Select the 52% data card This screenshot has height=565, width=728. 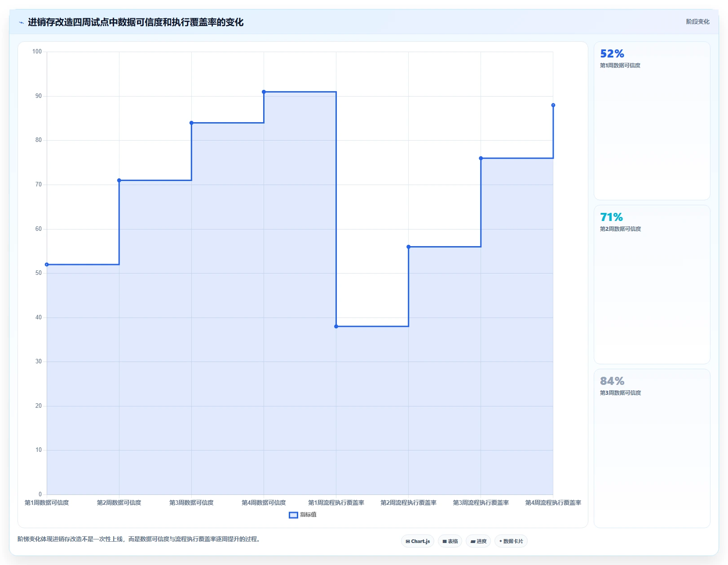pyautogui.click(x=652, y=121)
